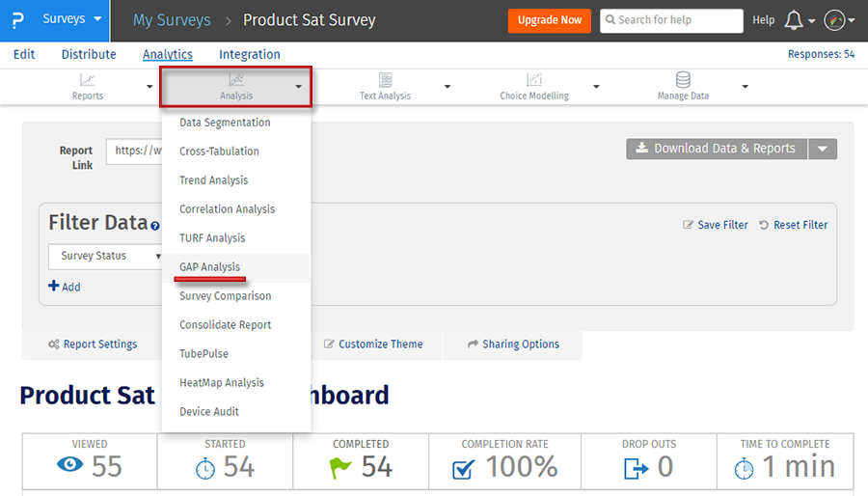868x496 pixels.
Task: Click the Choice Modelling icon
Action: pos(533,81)
